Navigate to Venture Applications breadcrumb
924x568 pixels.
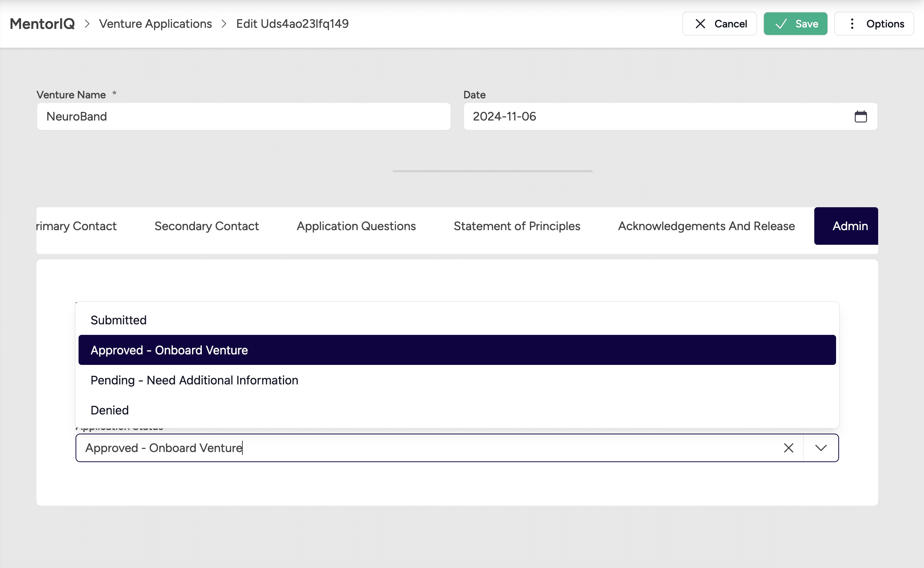[156, 24]
